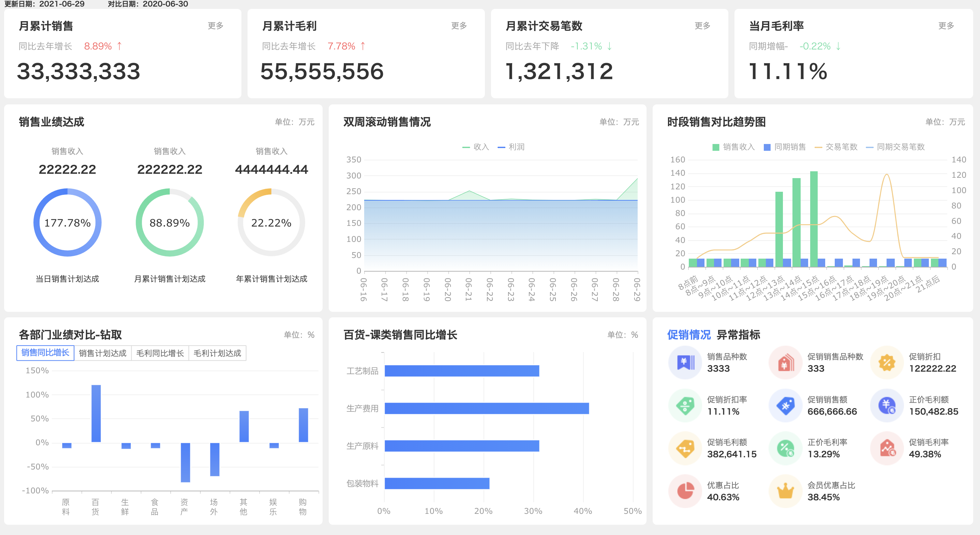Click the 促销毛利额 yellow tag icon

685,448
